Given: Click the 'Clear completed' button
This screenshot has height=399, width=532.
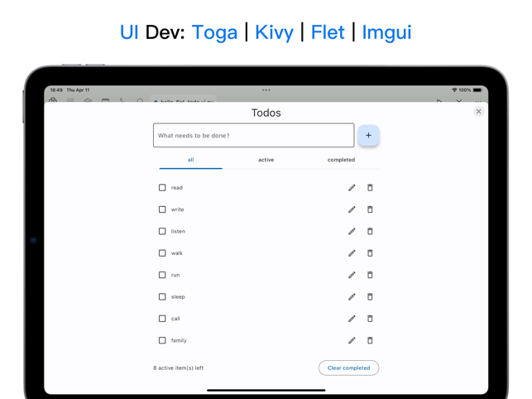Looking at the screenshot, I should 349,368.
